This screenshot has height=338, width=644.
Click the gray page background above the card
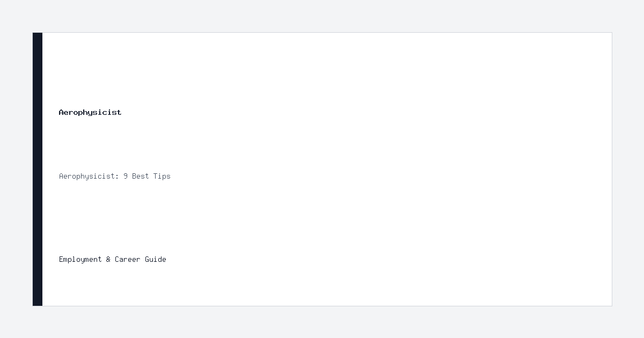click(x=322, y=16)
